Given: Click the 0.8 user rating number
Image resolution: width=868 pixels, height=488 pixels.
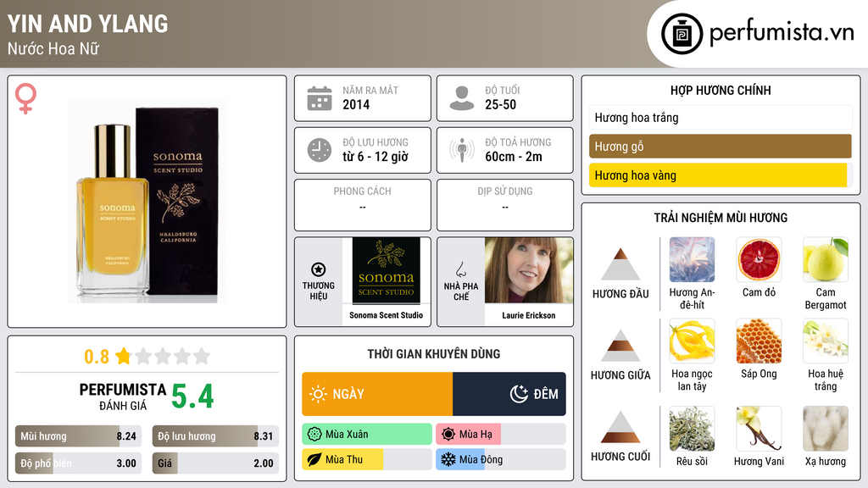Looking at the screenshot, I should [x=97, y=357].
